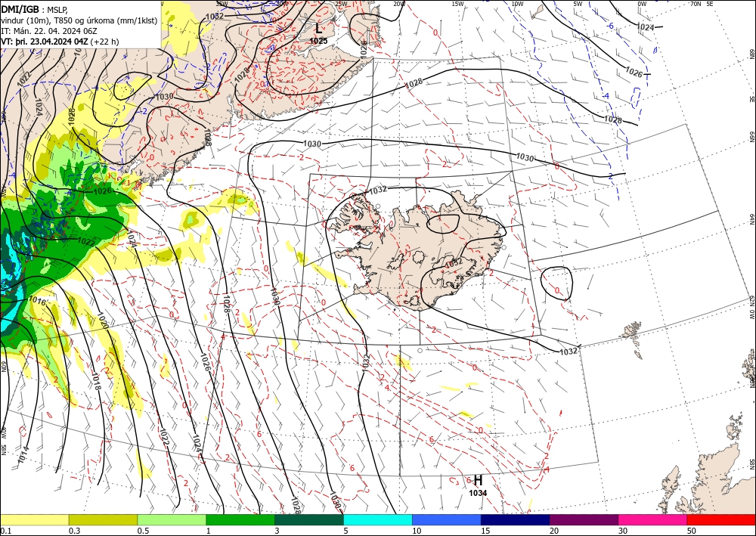Click legend value 0.3 on the scale
The width and height of the screenshot is (756, 536).
(x=74, y=531)
